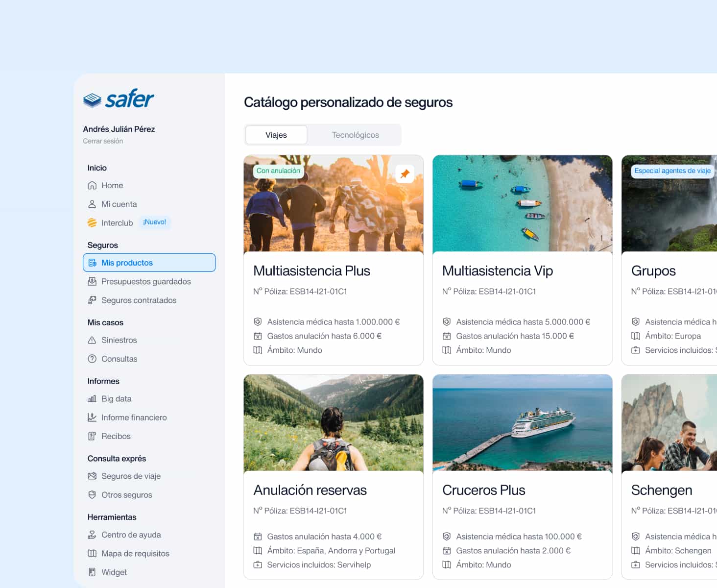Screen dimensions: 717x588
Task: Switch to the Tecnológicos tab
Action: point(356,135)
